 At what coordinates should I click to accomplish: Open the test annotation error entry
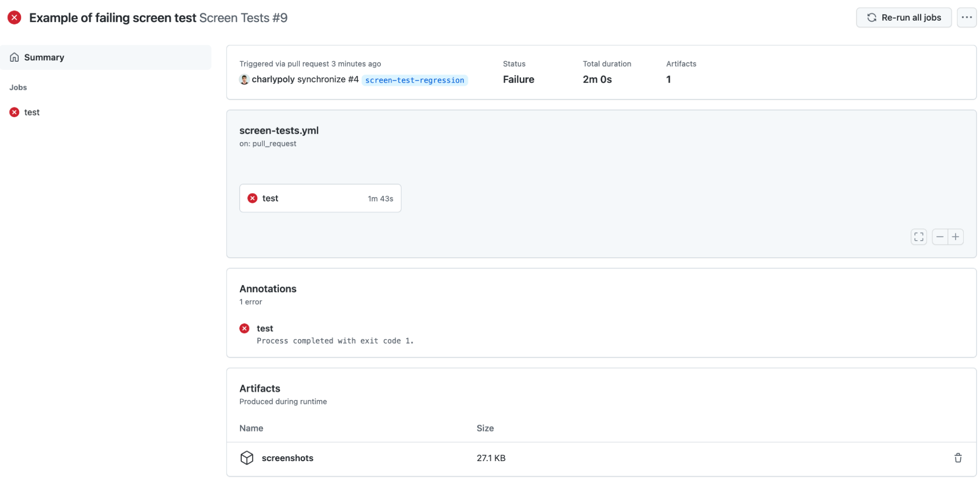265,328
